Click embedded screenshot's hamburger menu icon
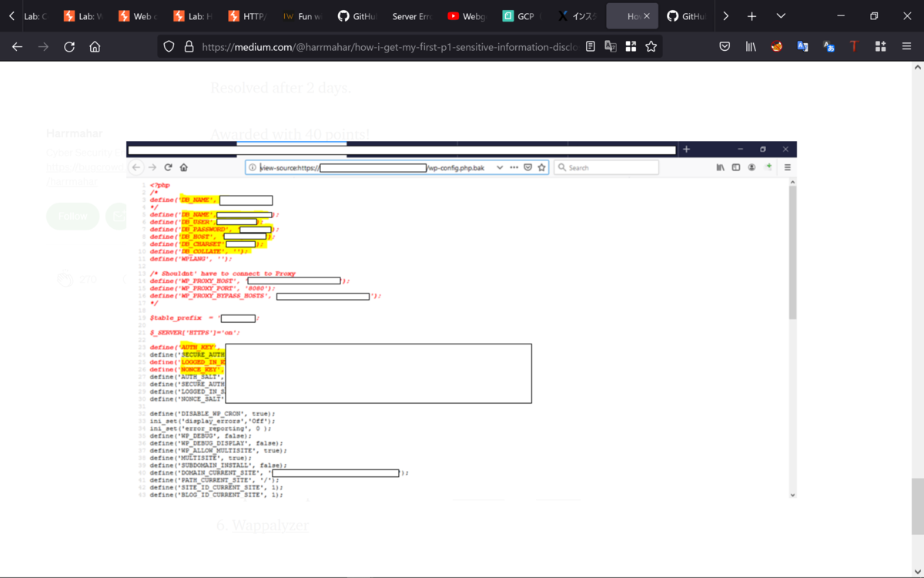The height and width of the screenshot is (578, 924). point(787,167)
